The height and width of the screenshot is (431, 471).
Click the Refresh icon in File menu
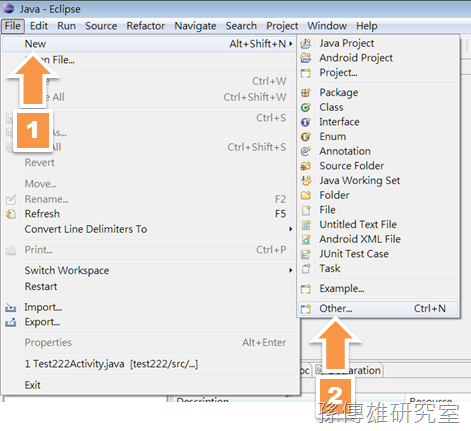11,214
